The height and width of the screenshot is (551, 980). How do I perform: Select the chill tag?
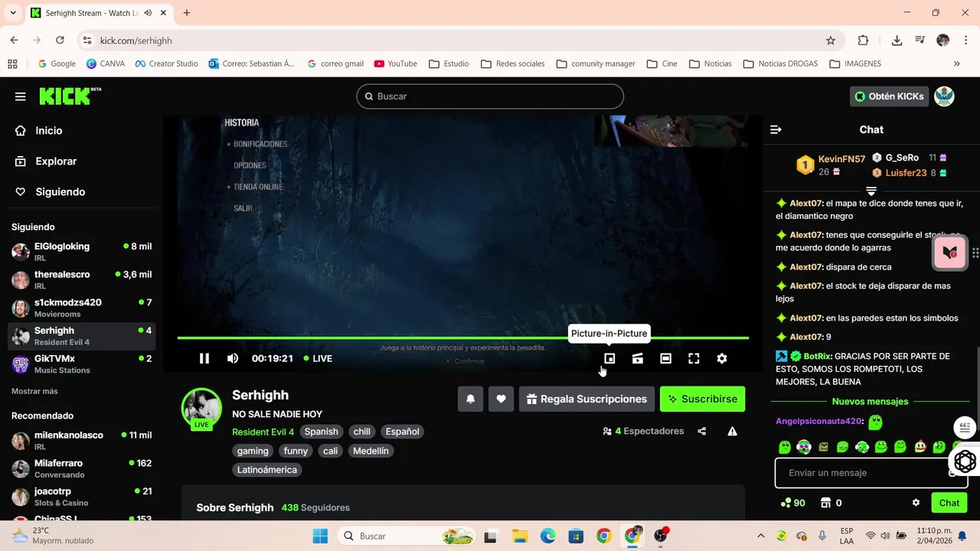pos(362,432)
